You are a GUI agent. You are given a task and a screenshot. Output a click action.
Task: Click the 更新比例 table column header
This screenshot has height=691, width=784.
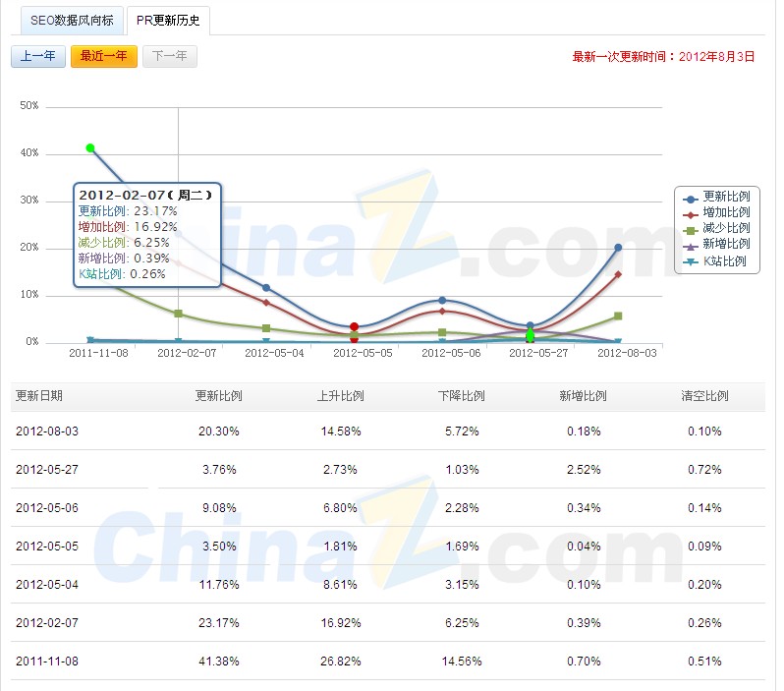[x=218, y=396]
